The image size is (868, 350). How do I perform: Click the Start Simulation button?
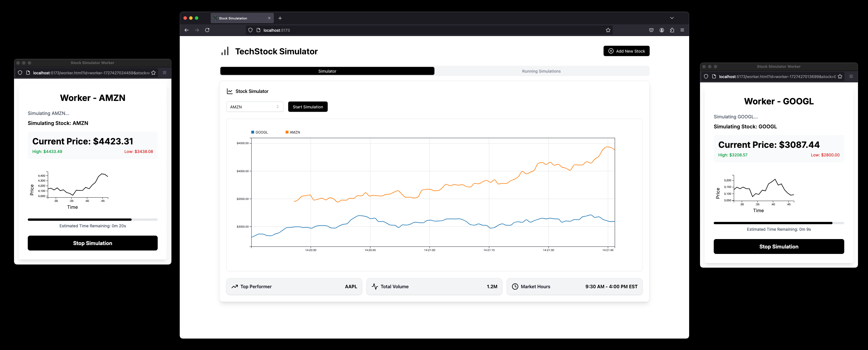(308, 107)
